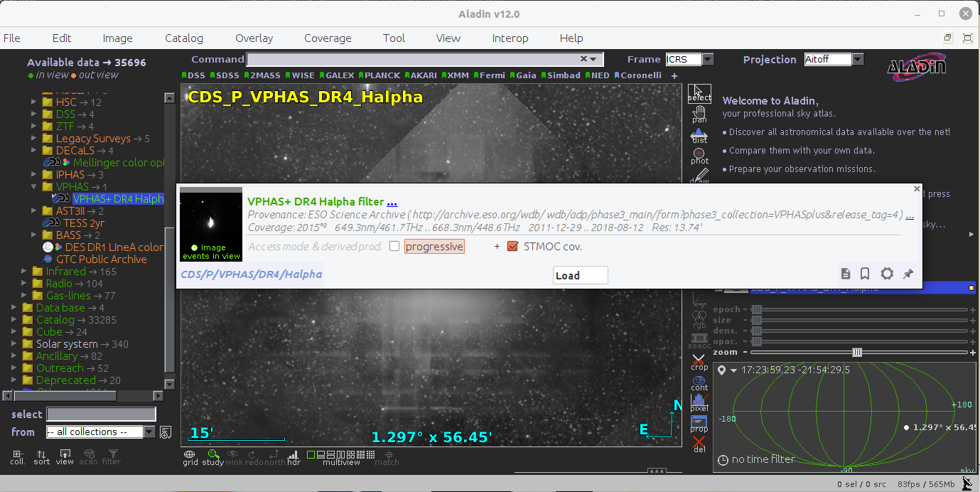Open the document info icon in popup
Image resolution: width=980 pixels, height=492 pixels.
[x=846, y=274]
